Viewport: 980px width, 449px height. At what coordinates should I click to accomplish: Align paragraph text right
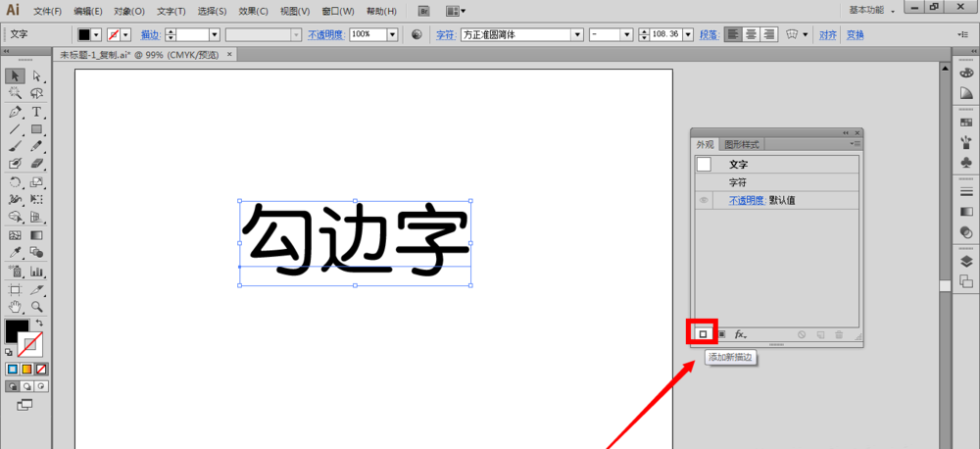tap(769, 34)
